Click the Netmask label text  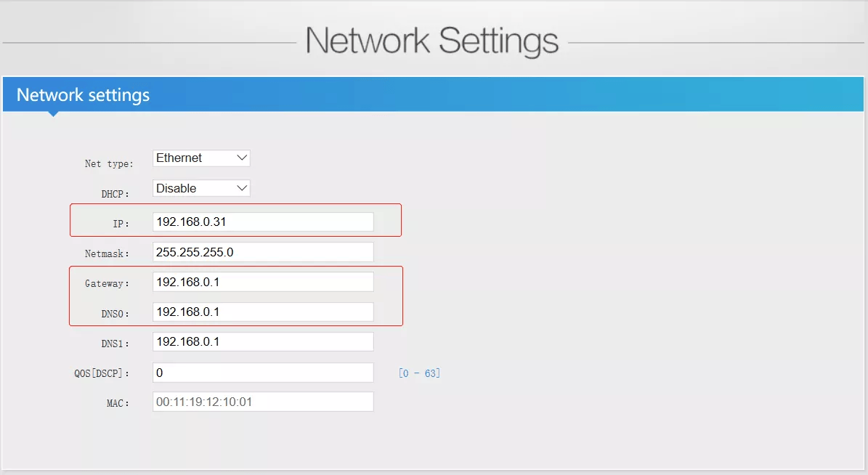tap(107, 253)
